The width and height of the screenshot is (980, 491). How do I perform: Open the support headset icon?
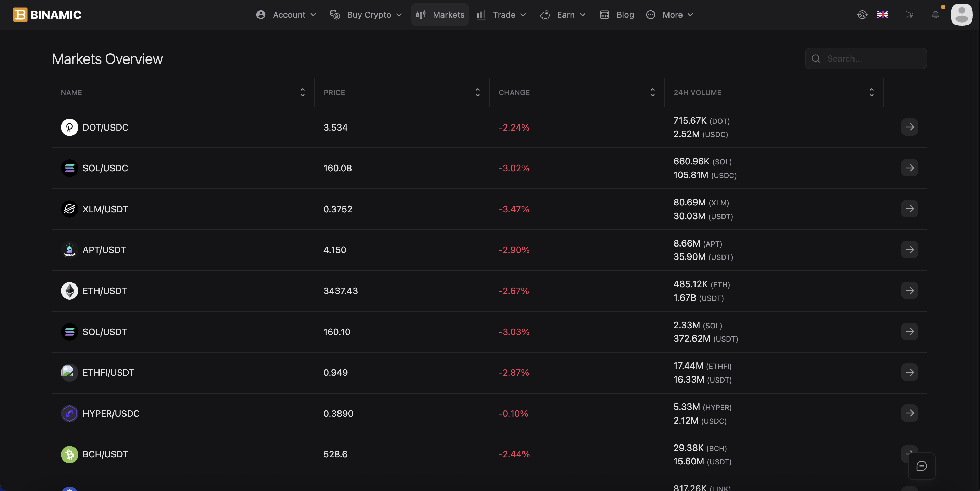tap(862, 15)
